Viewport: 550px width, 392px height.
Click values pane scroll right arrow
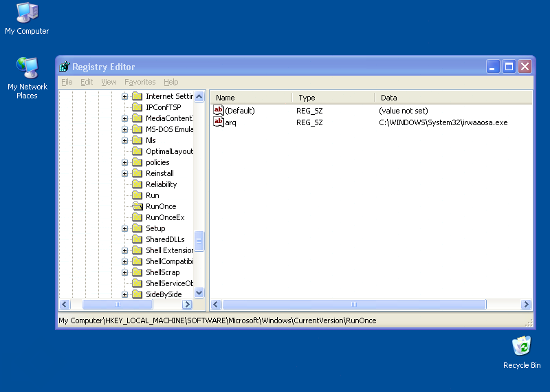tap(526, 304)
